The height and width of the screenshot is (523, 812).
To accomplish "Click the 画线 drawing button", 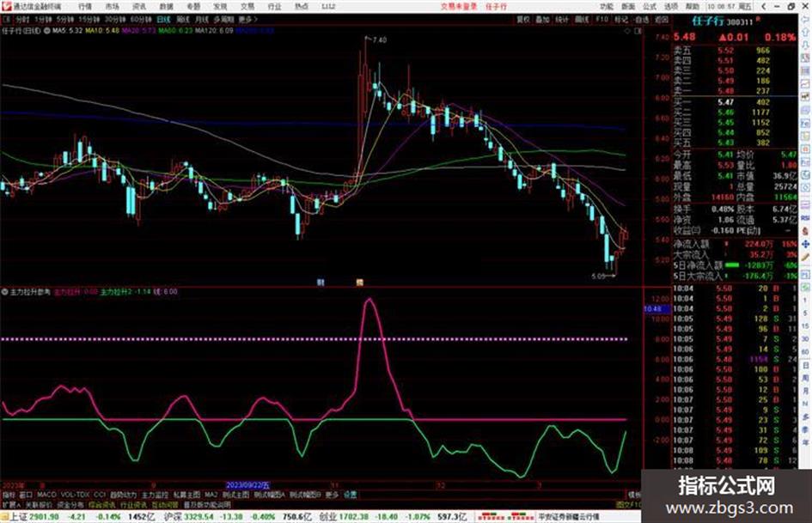I will [582, 19].
